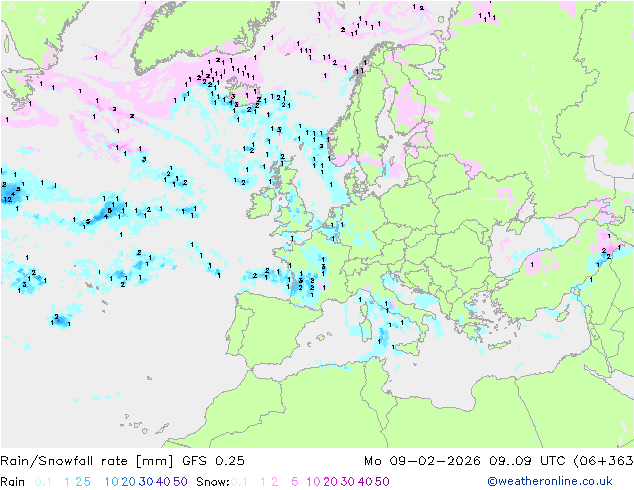Image resolution: width=634 pixels, height=490 pixels.
Task: Click the "Mo 09-02-2026" date text
Action: click(423, 461)
